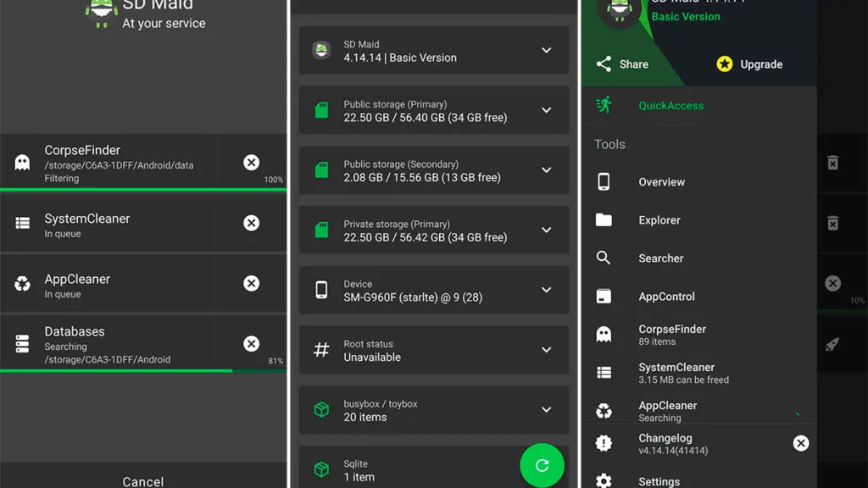Screen dimensions: 868x488
Task: Cancel the queued AppCleaner task
Action: tap(251, 283)
